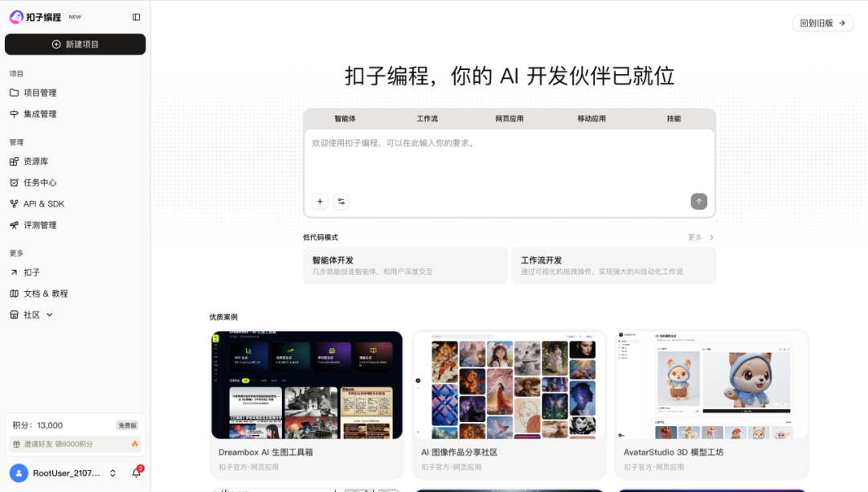Open the model settings icon beside the plus
The height and width of the screenshot is (492, 868).
[x=341, y=201]
